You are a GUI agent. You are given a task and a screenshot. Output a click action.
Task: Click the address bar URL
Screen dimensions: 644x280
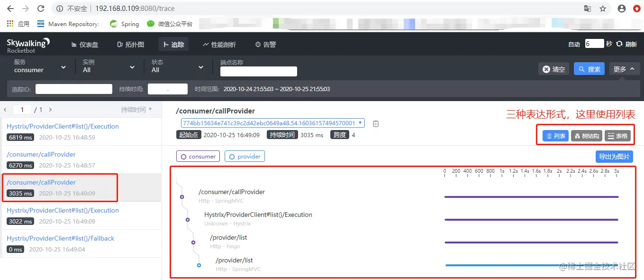click(135, 9)
